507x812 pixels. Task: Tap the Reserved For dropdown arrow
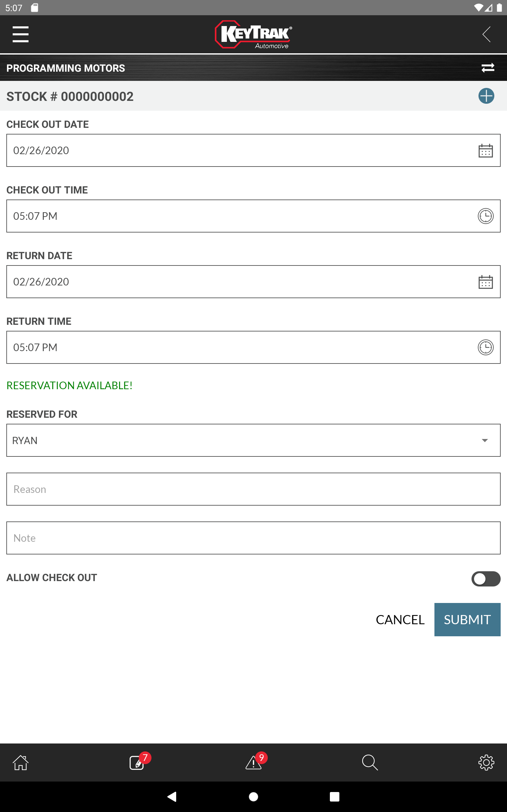click(x=485, y=441)
